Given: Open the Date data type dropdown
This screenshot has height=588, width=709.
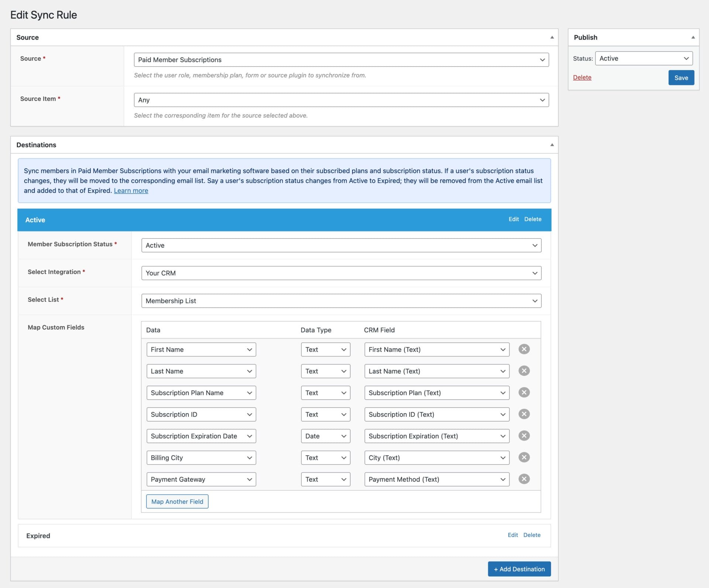Looking at the screenshot, I should click(x=325, y=436).
